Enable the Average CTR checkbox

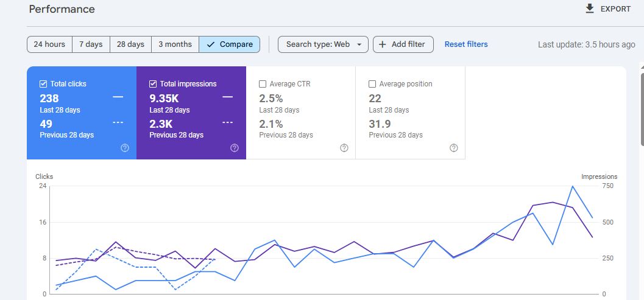[x=263, y=84]
